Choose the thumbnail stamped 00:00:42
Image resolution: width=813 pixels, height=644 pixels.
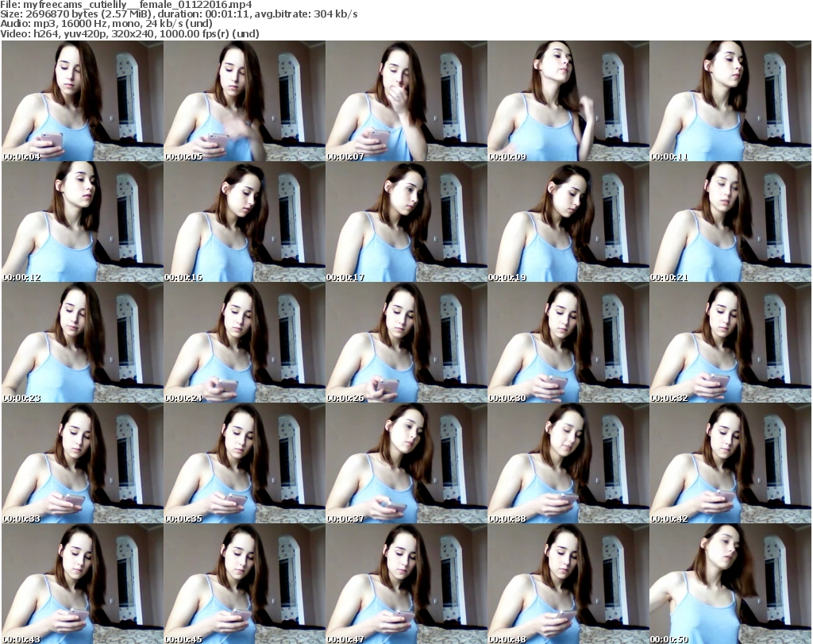click(730, 464)
